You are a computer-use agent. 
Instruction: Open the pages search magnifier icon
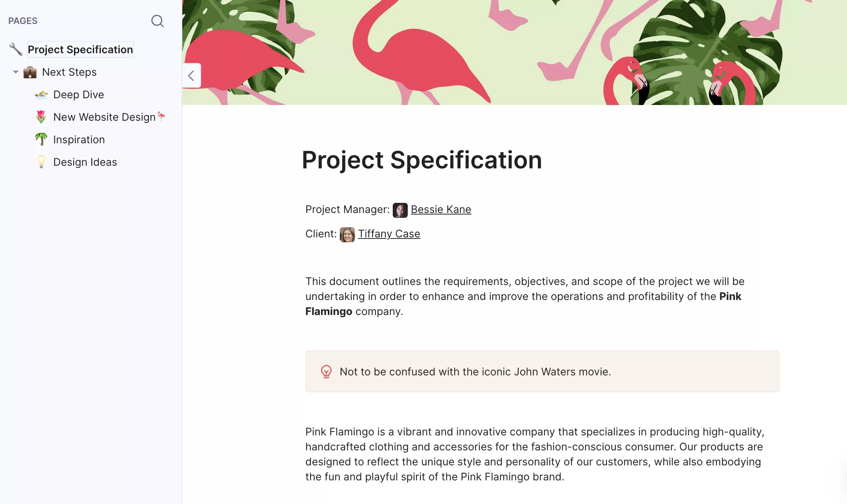158,21
